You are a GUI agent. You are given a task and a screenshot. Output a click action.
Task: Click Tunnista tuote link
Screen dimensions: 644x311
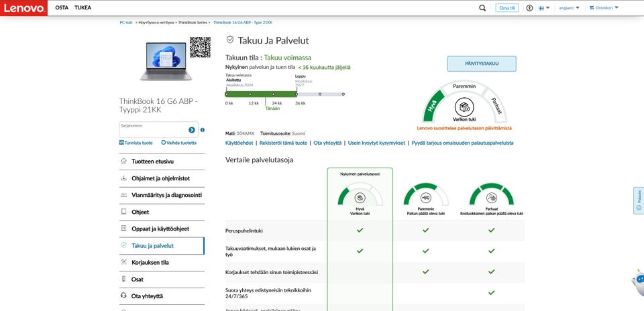click(x=136, y=143)
